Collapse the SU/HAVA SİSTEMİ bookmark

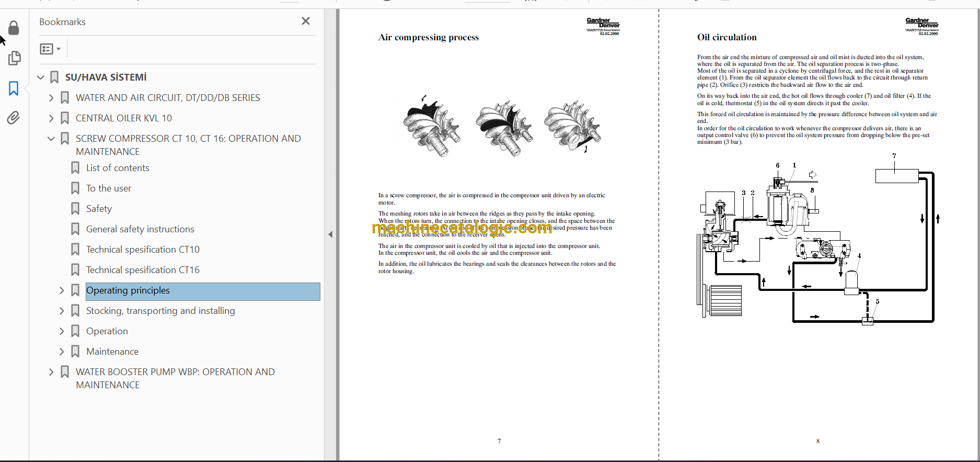tap(41, 77)
